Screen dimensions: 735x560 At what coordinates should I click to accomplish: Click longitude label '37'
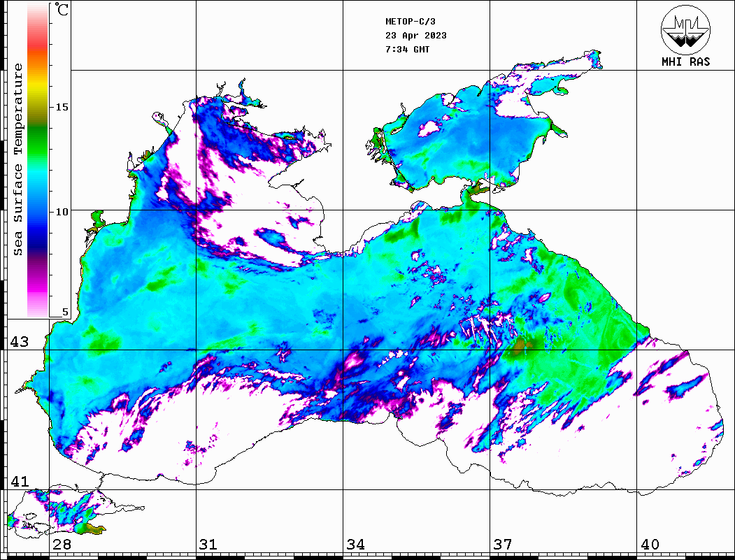[503, 545]
